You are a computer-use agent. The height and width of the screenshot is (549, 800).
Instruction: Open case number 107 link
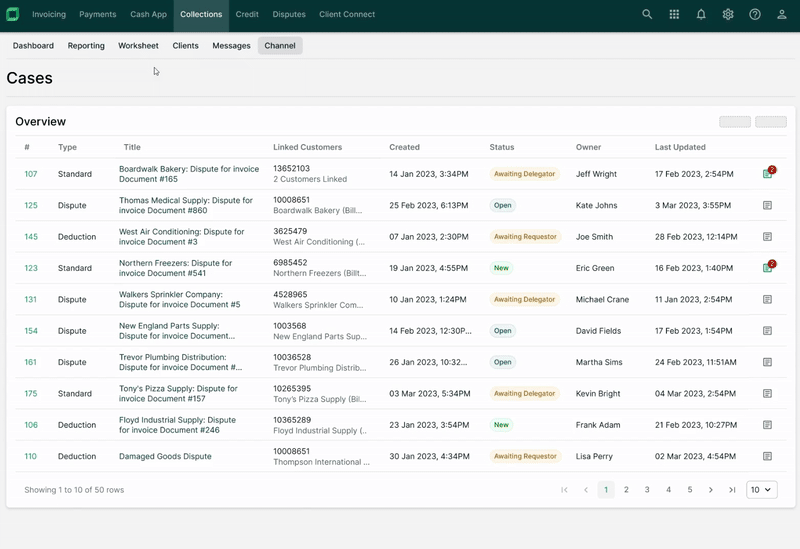pyautogui.click(x=31, y=174)
